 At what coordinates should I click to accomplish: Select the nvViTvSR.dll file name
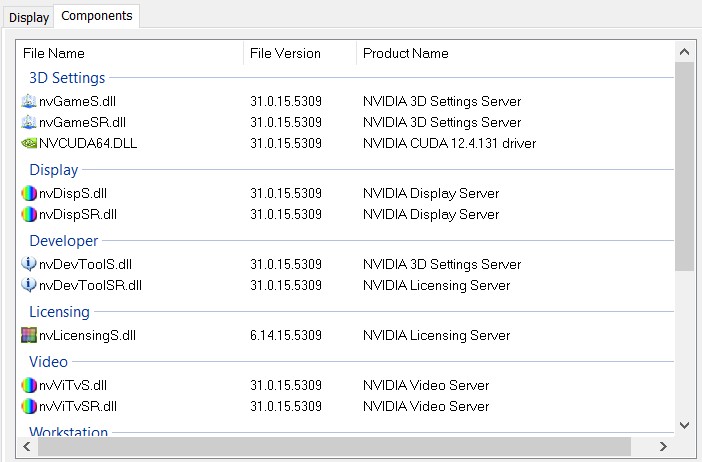[x=78, y=406]
